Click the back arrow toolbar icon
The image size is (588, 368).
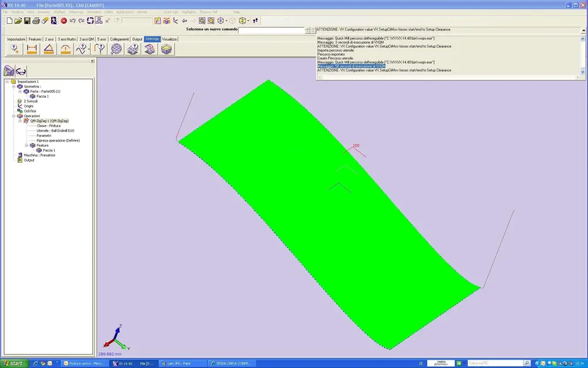coord(184,21)
